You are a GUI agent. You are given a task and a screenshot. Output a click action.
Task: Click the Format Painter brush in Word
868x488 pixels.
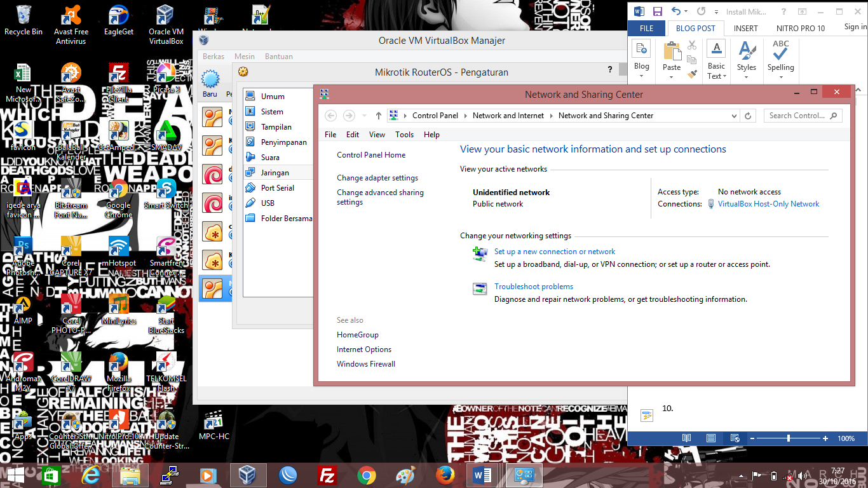click(x=692, y=74)
